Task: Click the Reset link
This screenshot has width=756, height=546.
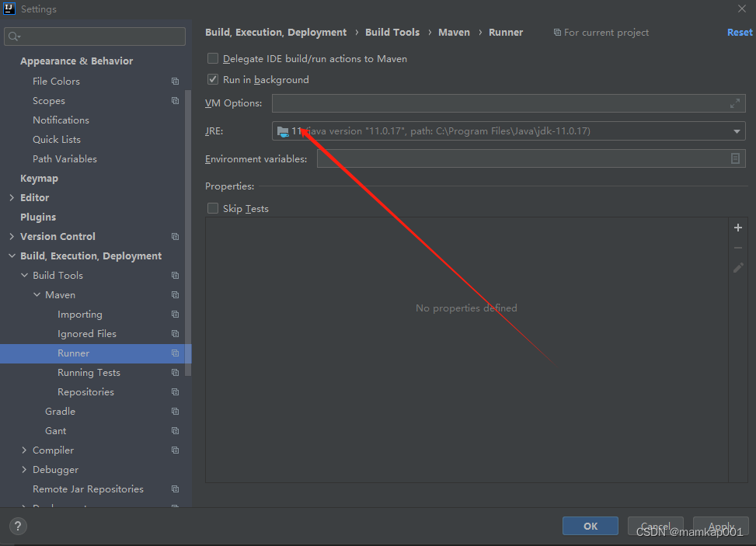Action: [x=740, y=33]
